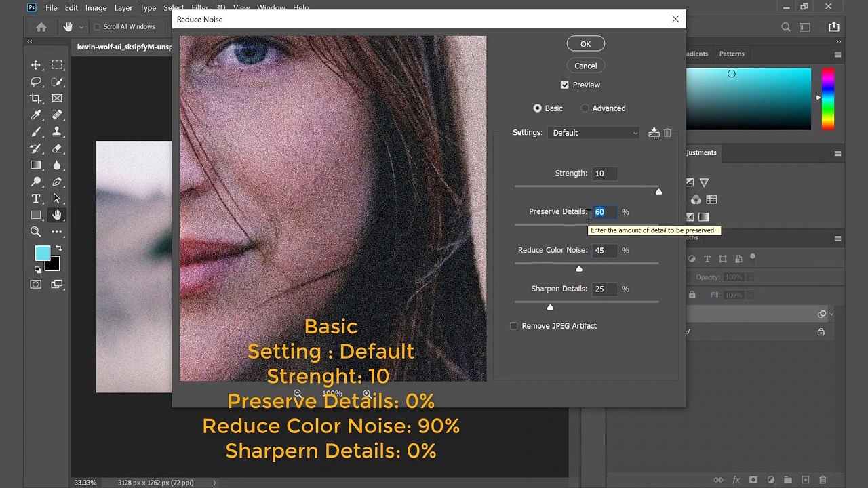
Task: Select the History Brush tool
Action: coord(36,148)
